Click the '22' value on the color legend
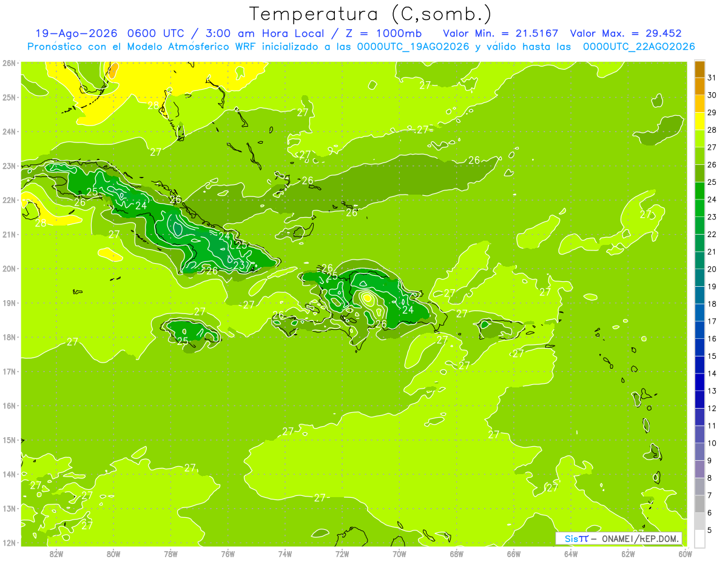728x562 pixels. (x=712, y=235)
